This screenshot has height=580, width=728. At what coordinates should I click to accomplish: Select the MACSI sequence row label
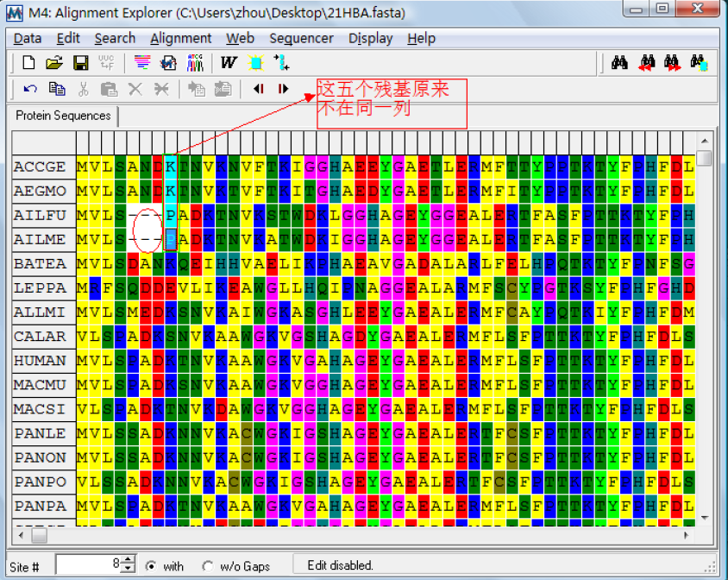tap(44, 409)
